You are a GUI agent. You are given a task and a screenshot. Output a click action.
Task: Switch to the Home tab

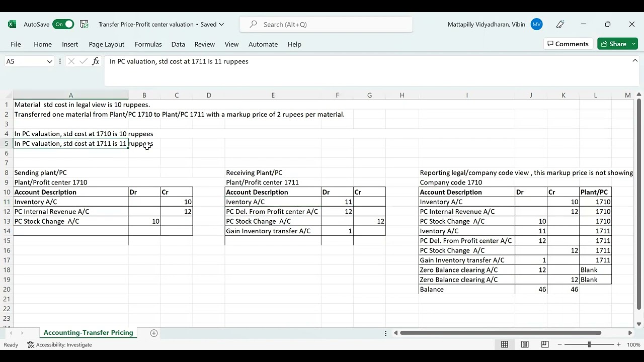[x=43, y=44]
